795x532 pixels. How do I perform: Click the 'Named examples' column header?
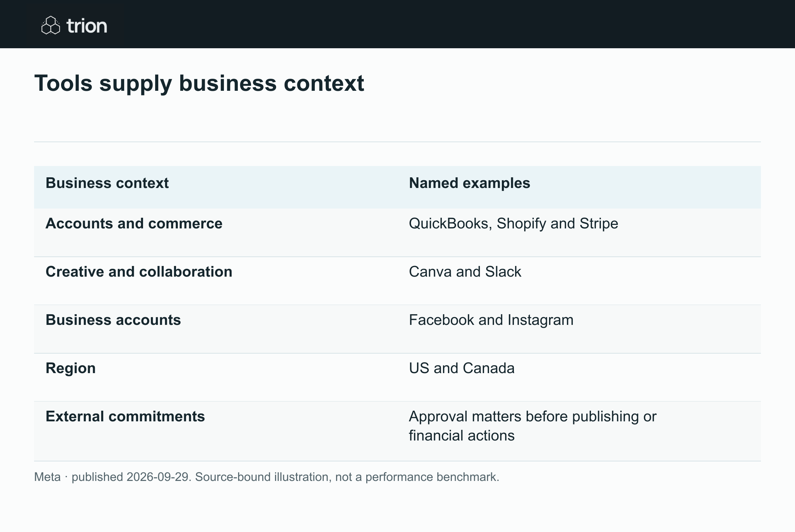470,183
